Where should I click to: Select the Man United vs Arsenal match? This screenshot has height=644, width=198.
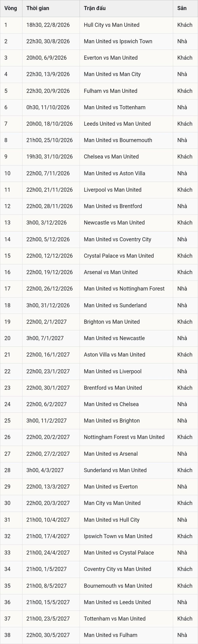pyautogui.click(x=111, y=454)
